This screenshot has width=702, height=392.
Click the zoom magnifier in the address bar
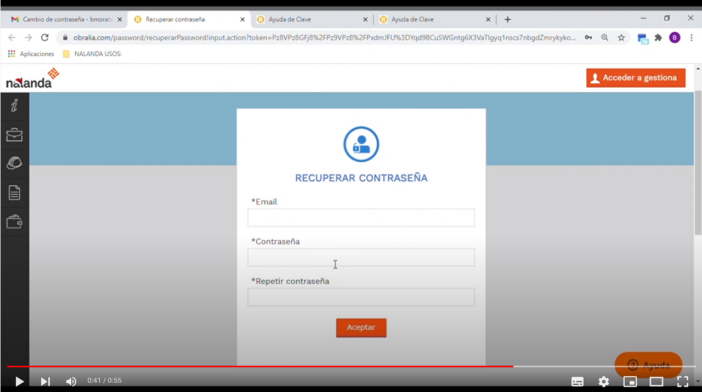pyautogui.click(x=605, y=38)
